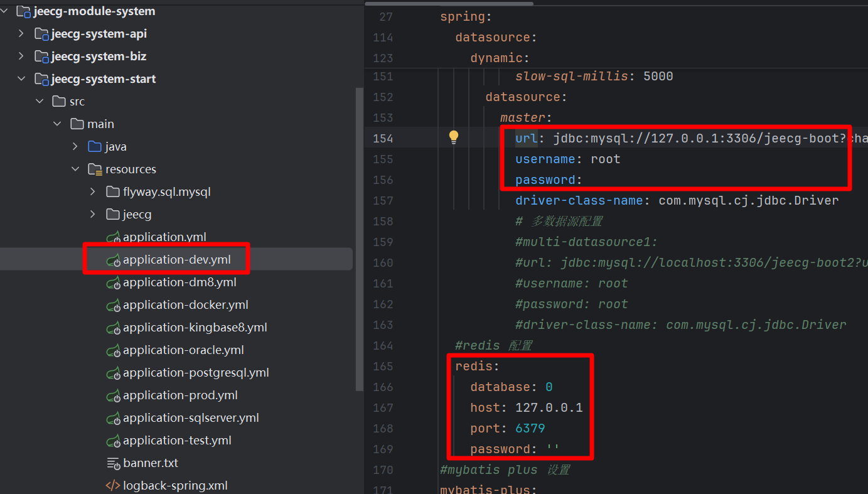Image resolution: width=868 pixels, height=494 pixels.
Task: Open application-dm8.yml file
Action: coord(179,282)
